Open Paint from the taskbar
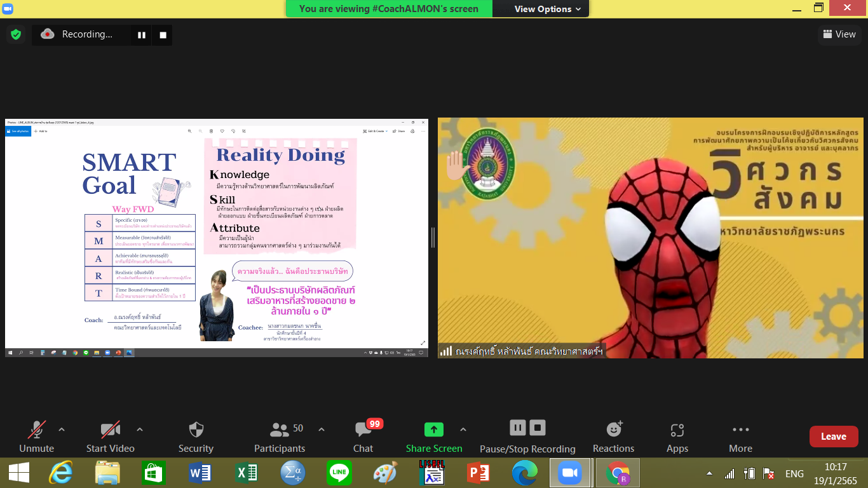Screen dimensions: 868x488 (x=385, y=473)
